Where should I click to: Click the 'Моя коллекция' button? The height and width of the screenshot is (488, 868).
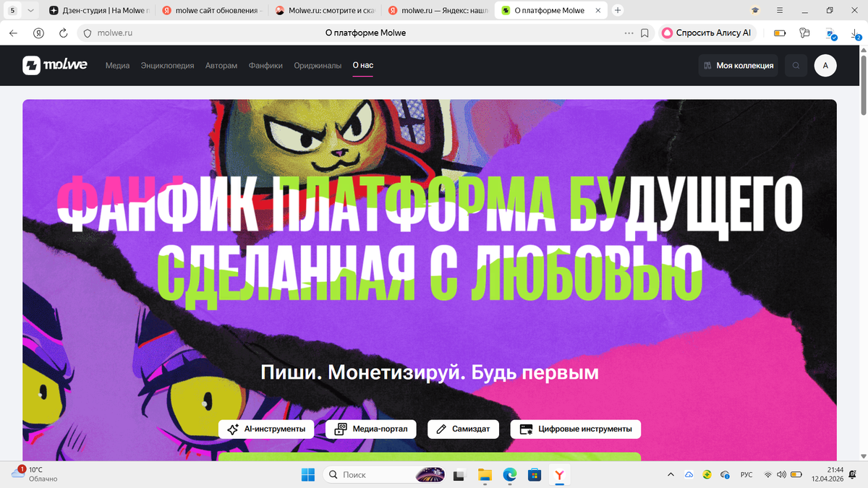[x=739, y=65]
